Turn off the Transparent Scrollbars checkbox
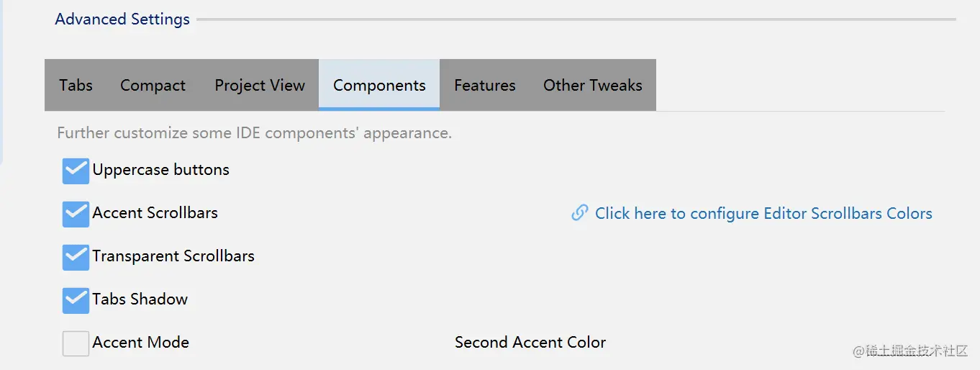Image resolution: width=980 pixels, height=370 pixels. (x=76, y=257)
